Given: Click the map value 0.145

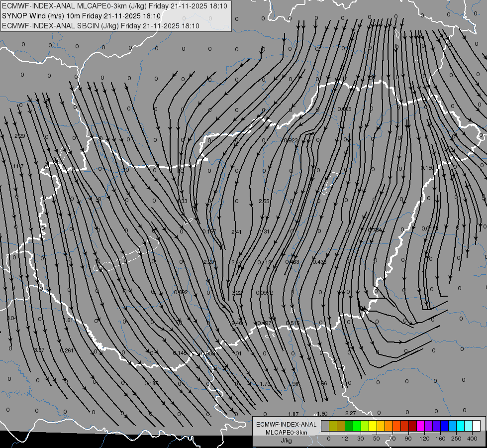Looking at the screenshot, I should pyautogui.click(x=180, y=353).
